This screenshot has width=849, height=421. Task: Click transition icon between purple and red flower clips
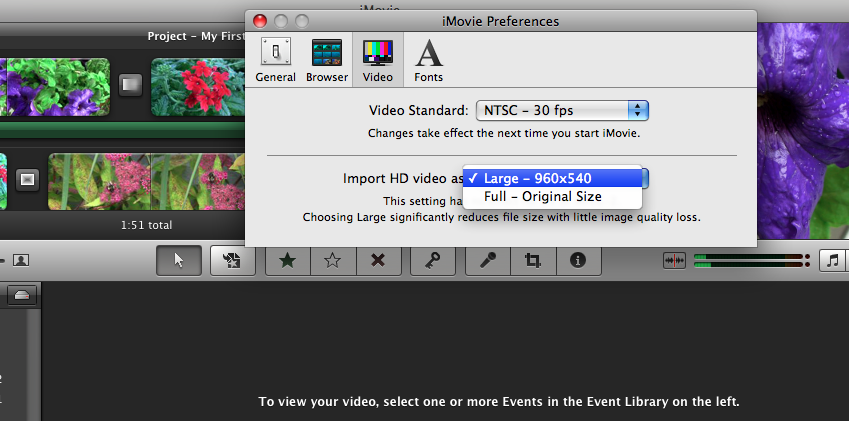pyautogui.click(x=130, y=85)
